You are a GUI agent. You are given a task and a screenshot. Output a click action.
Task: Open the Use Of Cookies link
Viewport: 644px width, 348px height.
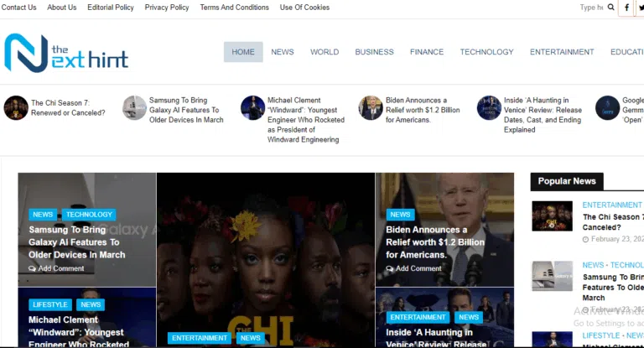[304, 8]
